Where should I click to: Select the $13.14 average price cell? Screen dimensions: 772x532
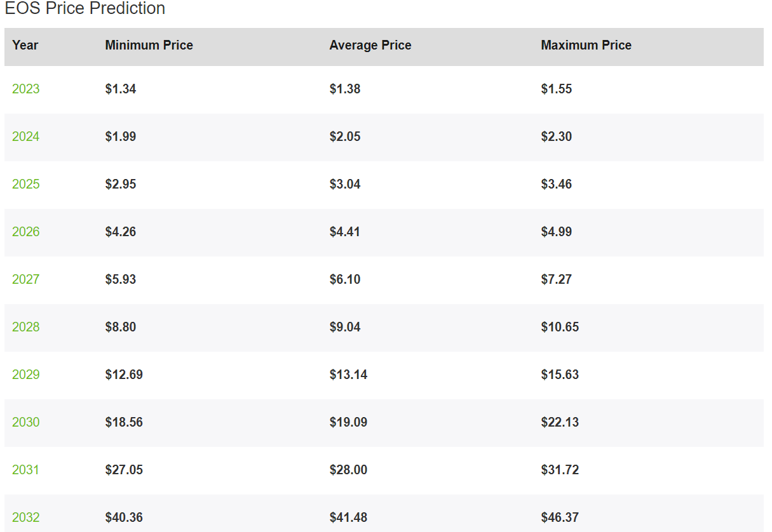[348, 375]
